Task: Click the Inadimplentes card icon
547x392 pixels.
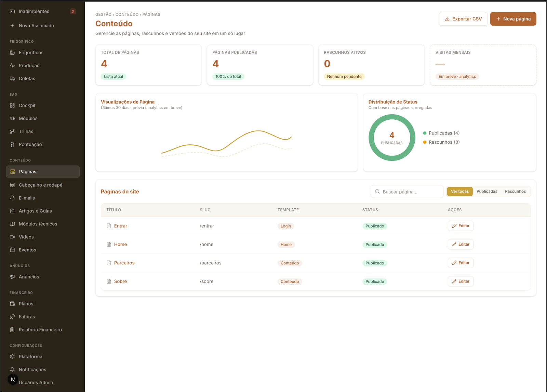Action: (12, 12)
